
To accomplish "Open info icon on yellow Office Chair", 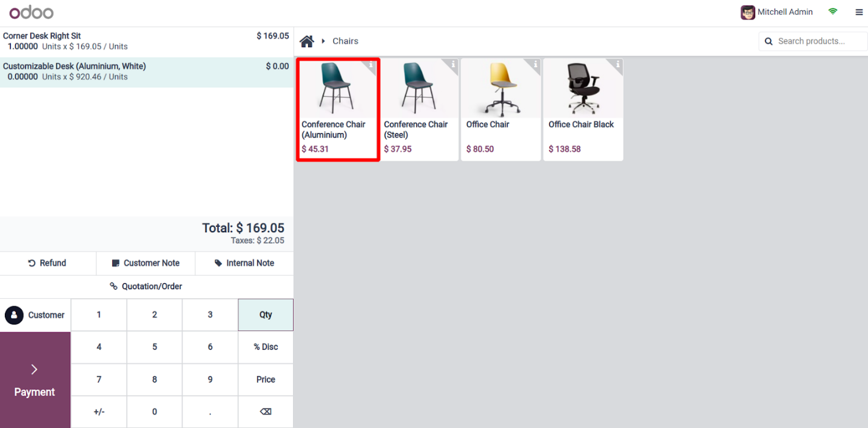I will [535, 64].
